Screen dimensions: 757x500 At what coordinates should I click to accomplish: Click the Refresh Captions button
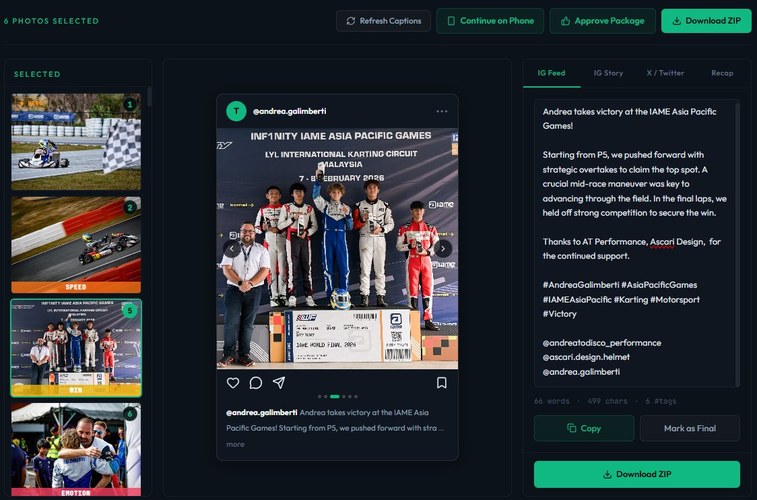point(383,21)
